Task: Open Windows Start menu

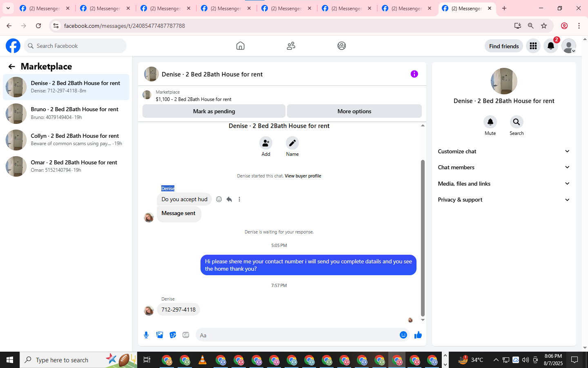Action: pyautogui.click(x=10, y=360)
